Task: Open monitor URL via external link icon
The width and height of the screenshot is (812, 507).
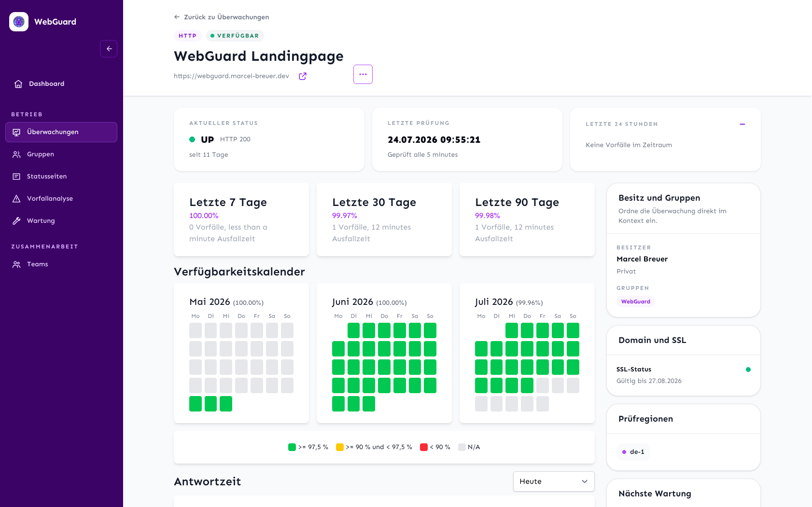Action: (303, 76)
